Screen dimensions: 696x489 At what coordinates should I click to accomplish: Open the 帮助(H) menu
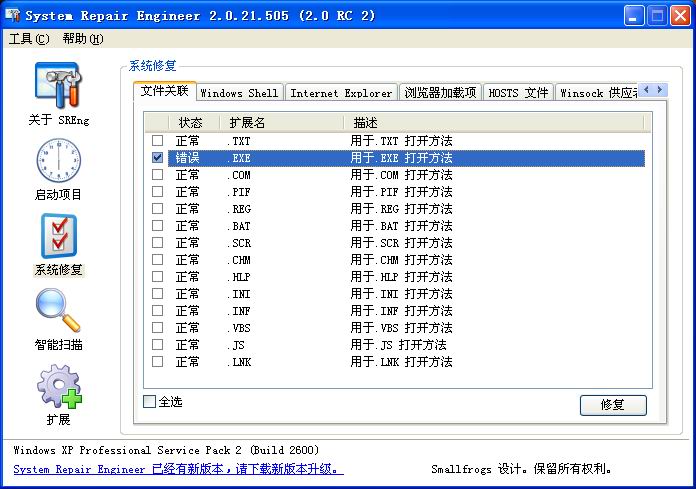[83, 39]
